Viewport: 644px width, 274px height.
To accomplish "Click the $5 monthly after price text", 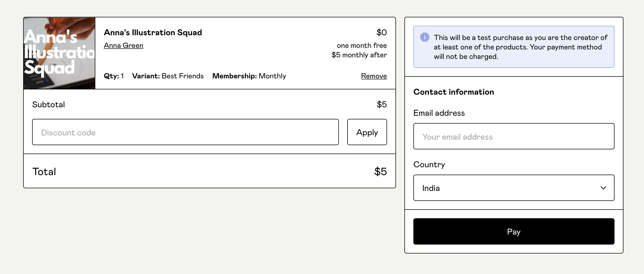I will click(359, 55).
